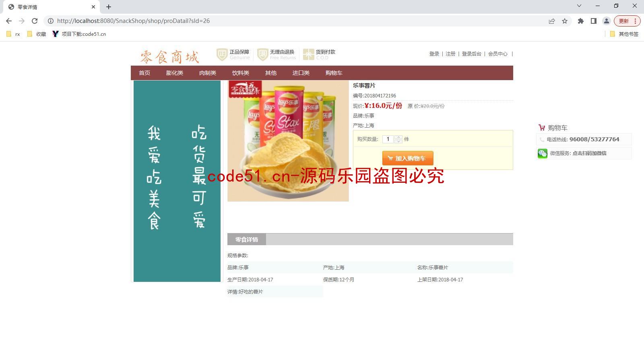644x343 pixels.
Task: Click product title 乐事薯片
Action: [x=364, y=85]
